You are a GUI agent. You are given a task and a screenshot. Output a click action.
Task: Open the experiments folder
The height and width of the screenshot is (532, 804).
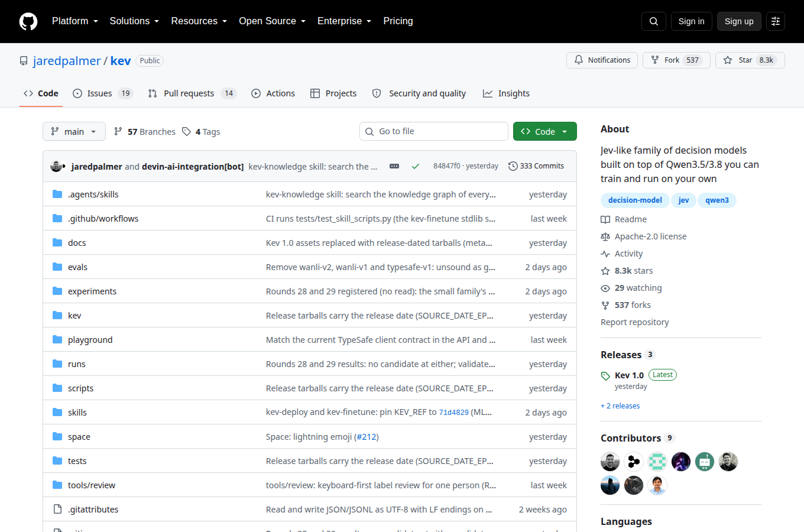[92, 291]
